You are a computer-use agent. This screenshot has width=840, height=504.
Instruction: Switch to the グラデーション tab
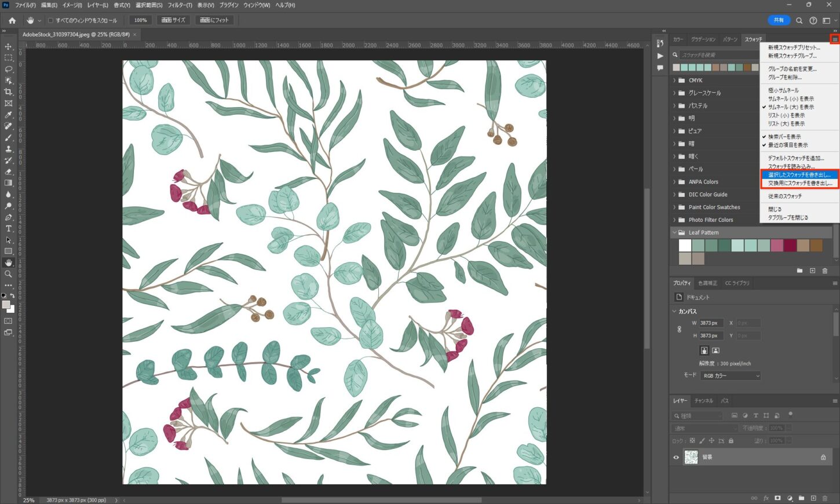tap(703, 39)
